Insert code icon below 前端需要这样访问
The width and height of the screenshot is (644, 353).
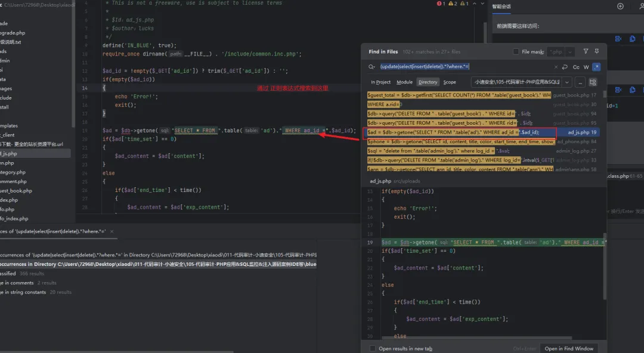tap(618, 39)
